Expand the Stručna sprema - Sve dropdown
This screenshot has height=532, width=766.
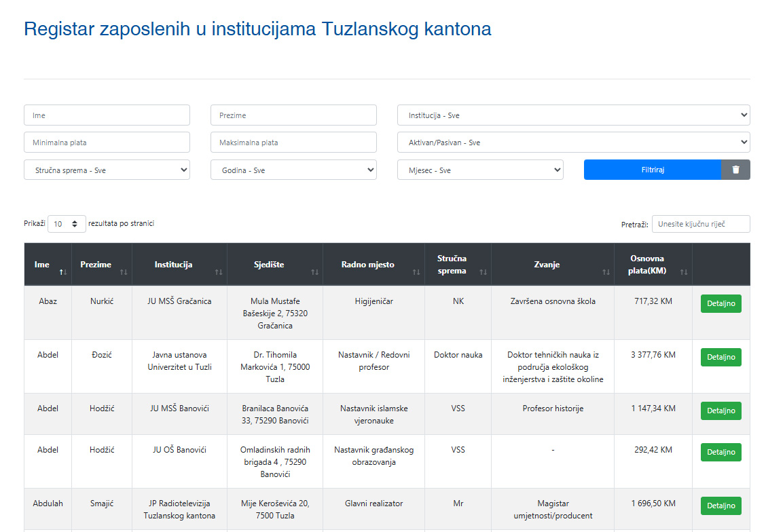click(x=107, y=170)
